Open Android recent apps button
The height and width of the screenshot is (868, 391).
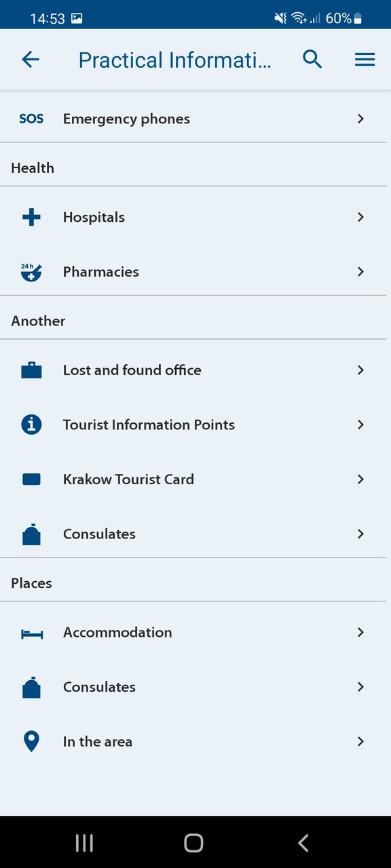84,843
